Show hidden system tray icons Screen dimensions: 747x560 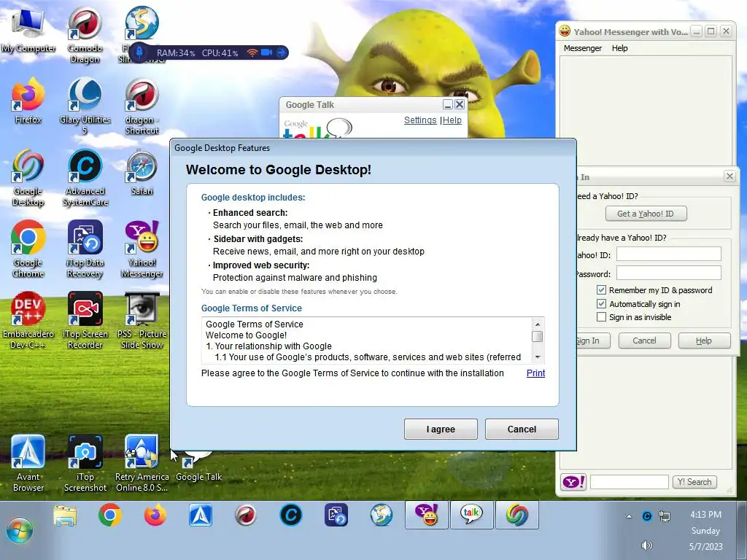(629, 516)
